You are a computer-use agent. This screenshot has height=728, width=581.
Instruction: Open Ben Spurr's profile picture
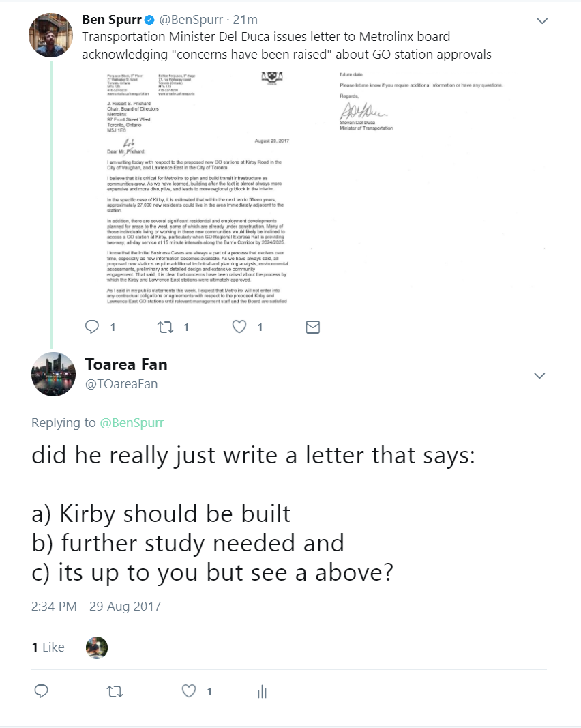50,35
